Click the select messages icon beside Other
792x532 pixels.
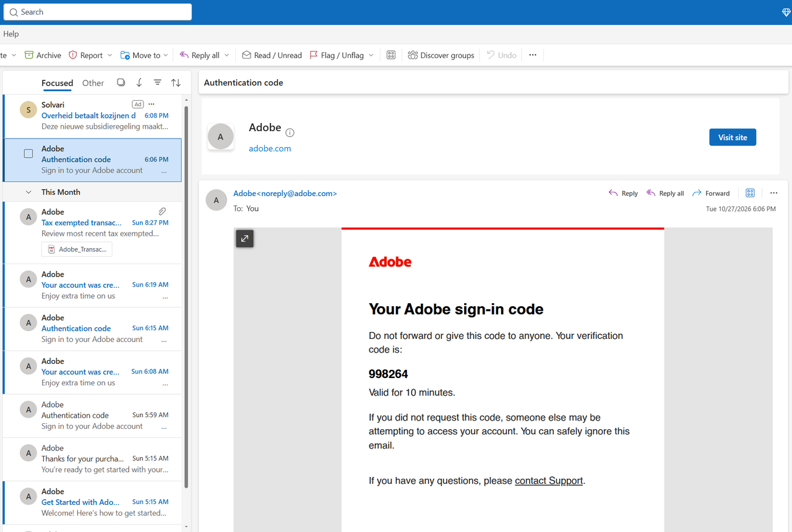[x=121, y=82]
